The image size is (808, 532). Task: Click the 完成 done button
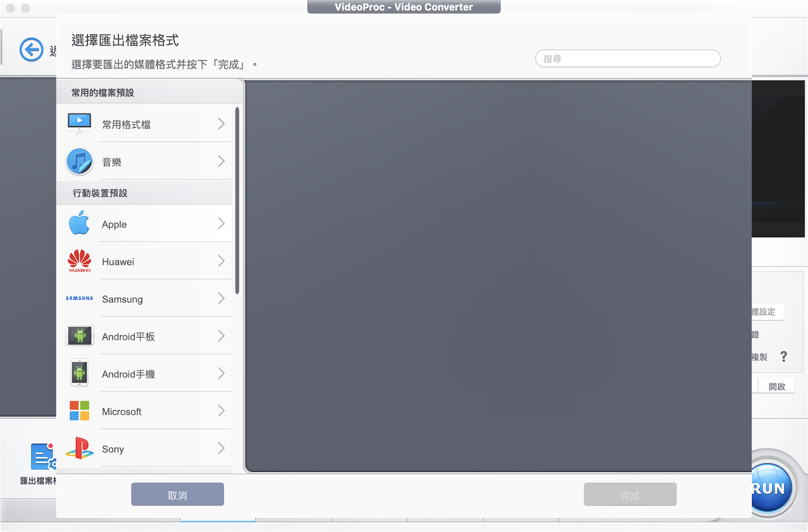click(x=630, y=495)
